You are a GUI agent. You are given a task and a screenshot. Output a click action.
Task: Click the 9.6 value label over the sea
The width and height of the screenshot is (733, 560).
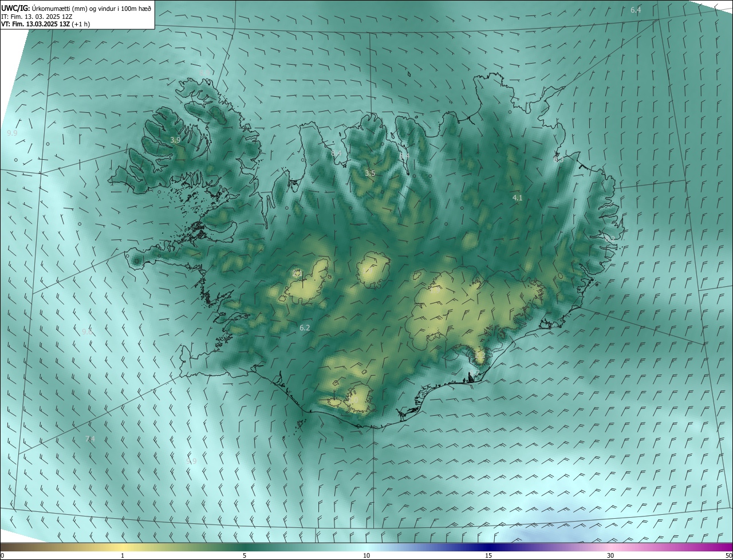click(x=87, y=332)
